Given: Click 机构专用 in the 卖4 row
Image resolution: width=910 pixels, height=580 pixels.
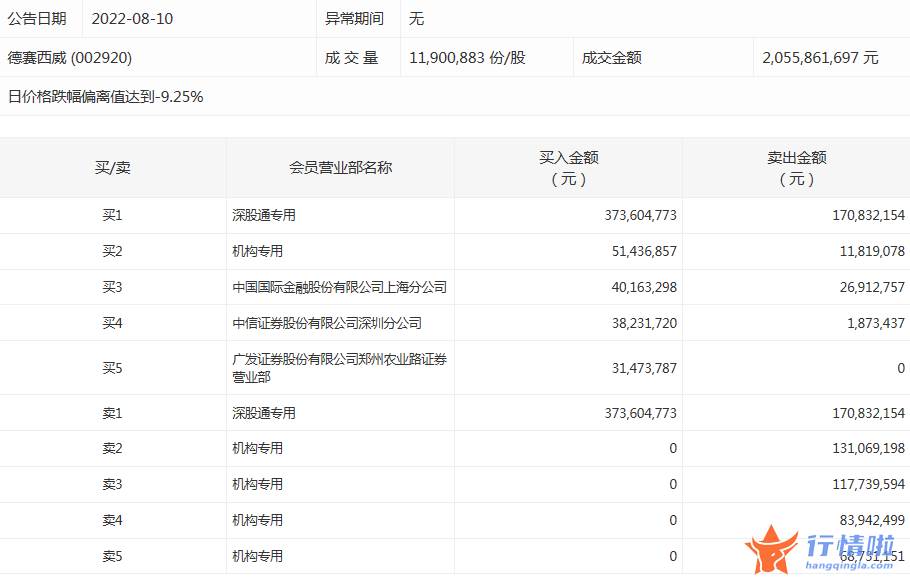Looking at the screenshot, I should [258, 521].
